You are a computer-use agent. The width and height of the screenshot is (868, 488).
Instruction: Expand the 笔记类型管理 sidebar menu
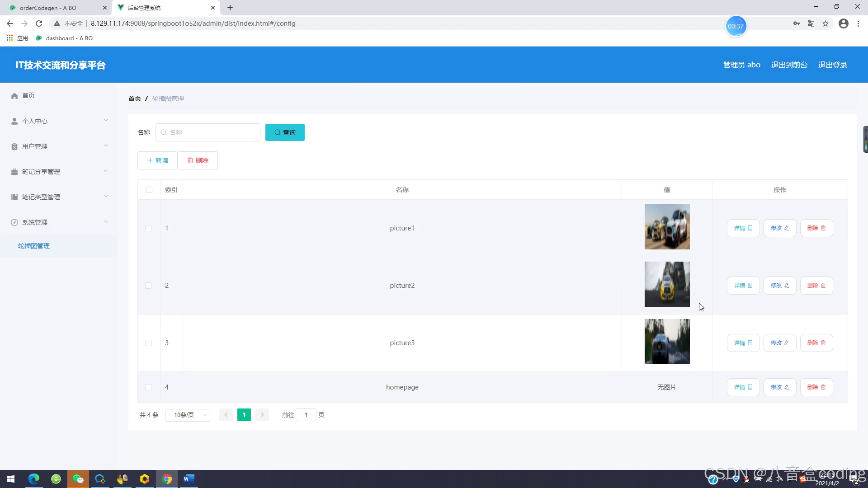[x=59, y=197]
